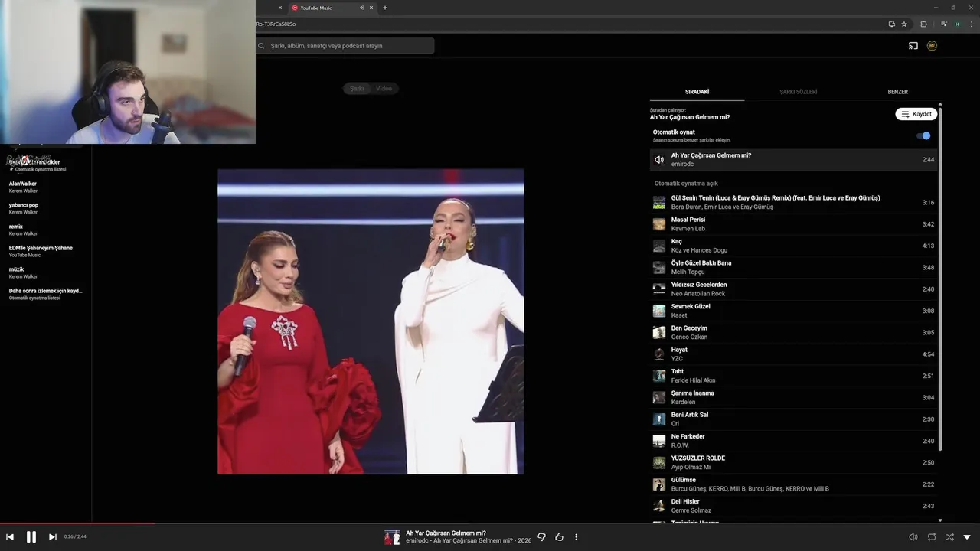Image resolution: width=980 pixels, height=551 pixels.
Task: Click the Masal Perisi thumbnail
Action: pyautogui.click(x=659, y=224)
